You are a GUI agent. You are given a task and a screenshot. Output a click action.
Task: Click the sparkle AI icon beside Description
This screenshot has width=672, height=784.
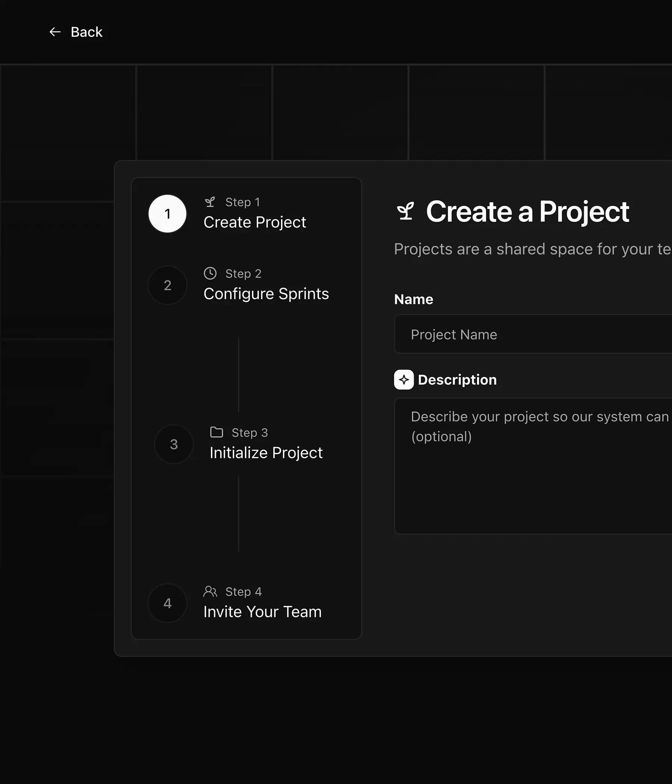coord(404,380)
